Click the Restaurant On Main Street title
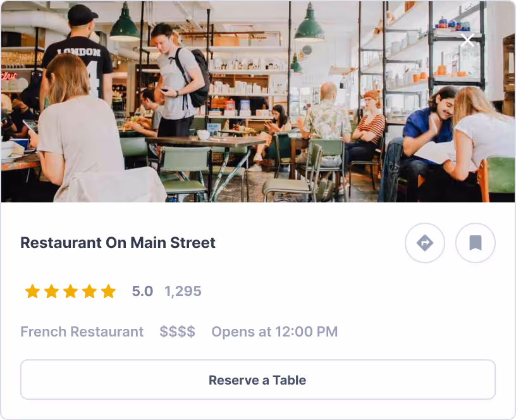 pyautogui.click(x=118, y=243)
